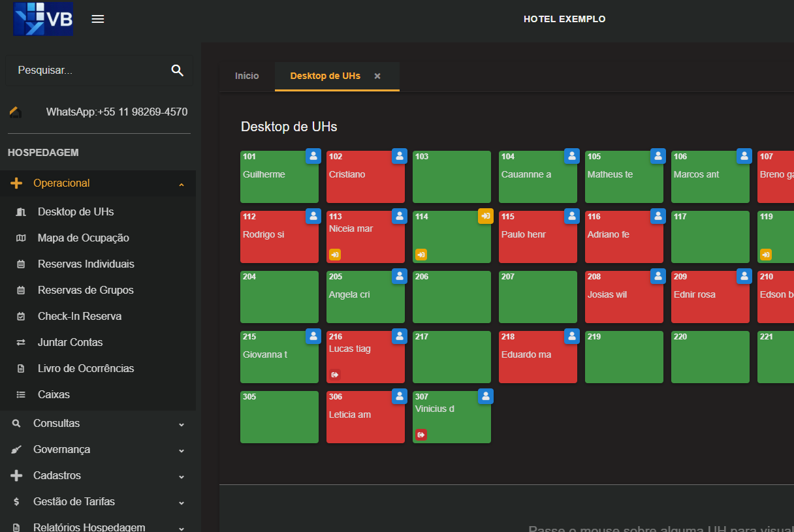Open the hamburger menu icon

(x=98, y=19)
